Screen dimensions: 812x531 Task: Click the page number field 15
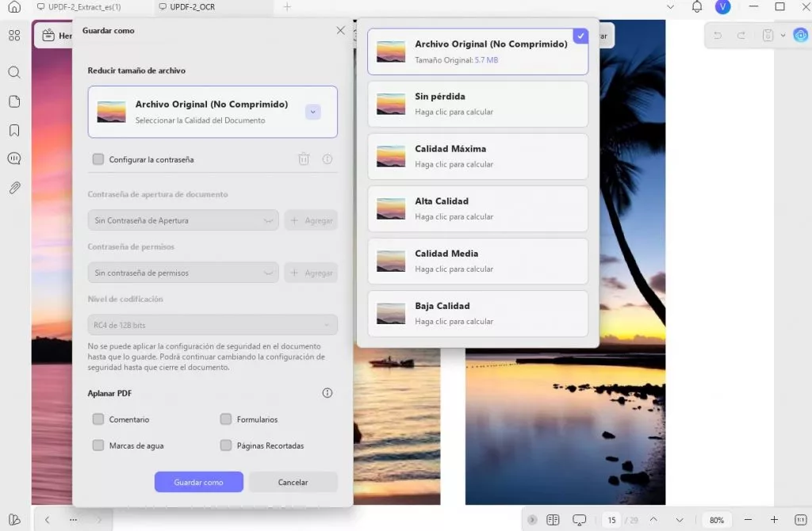(x=611, y=520)
